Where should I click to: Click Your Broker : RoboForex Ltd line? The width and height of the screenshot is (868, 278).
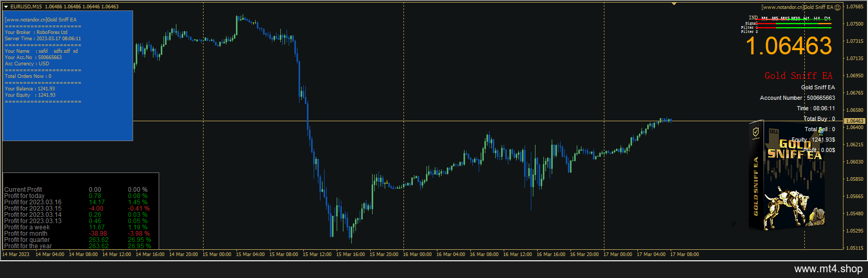click(x=36, y=32)
